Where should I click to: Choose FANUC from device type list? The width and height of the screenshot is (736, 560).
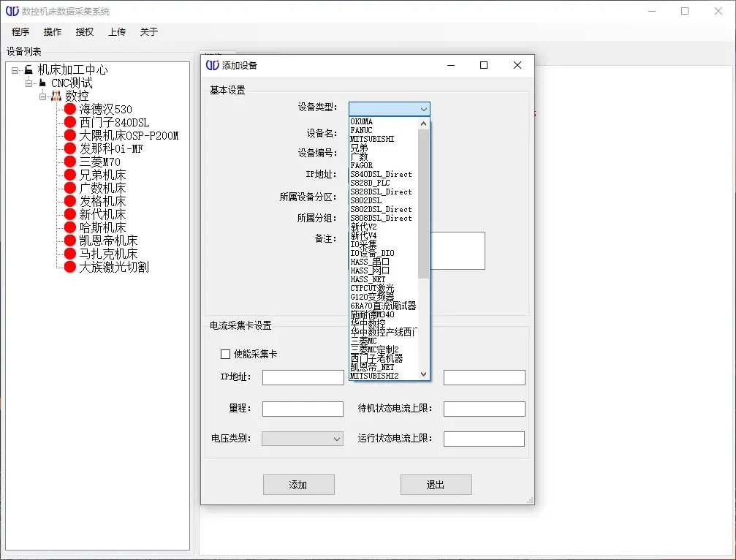362,130
